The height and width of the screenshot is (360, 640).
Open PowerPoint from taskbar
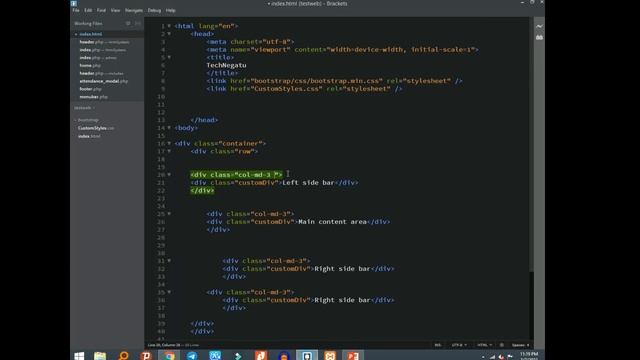click(x=353, y=356)
